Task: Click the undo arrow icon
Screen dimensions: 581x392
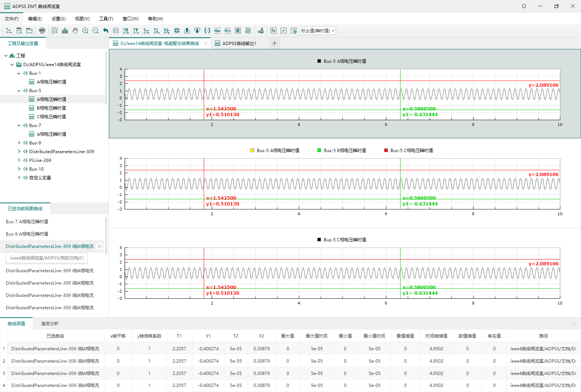Action: pos(106,31)
